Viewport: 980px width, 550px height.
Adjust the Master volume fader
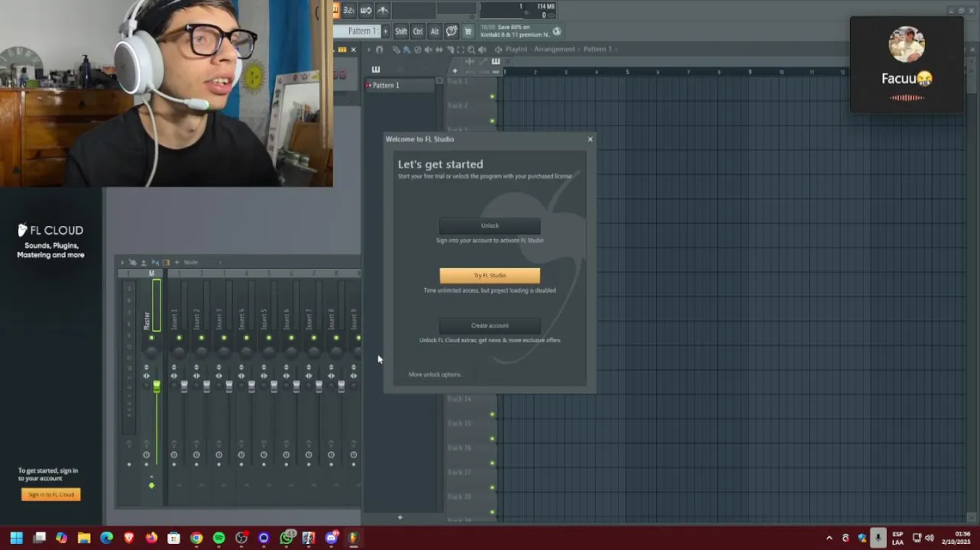pyautogui.click(x=157, y=387)
